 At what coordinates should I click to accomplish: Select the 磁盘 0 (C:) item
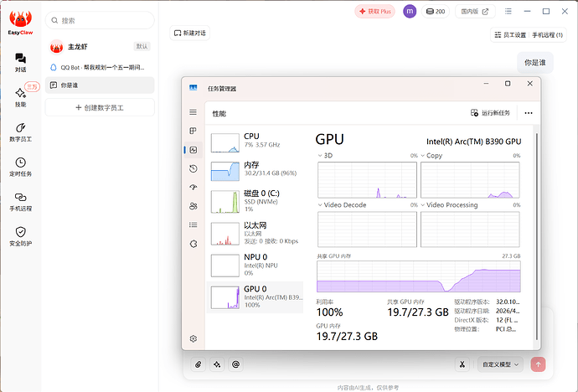(x=255, y=201)
